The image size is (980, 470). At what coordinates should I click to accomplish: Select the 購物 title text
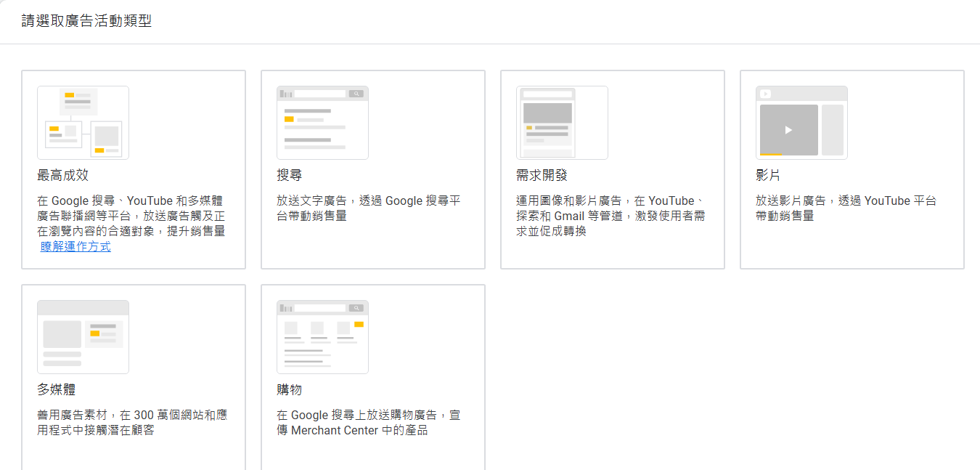pyautogui.click(x=289, y=390)
